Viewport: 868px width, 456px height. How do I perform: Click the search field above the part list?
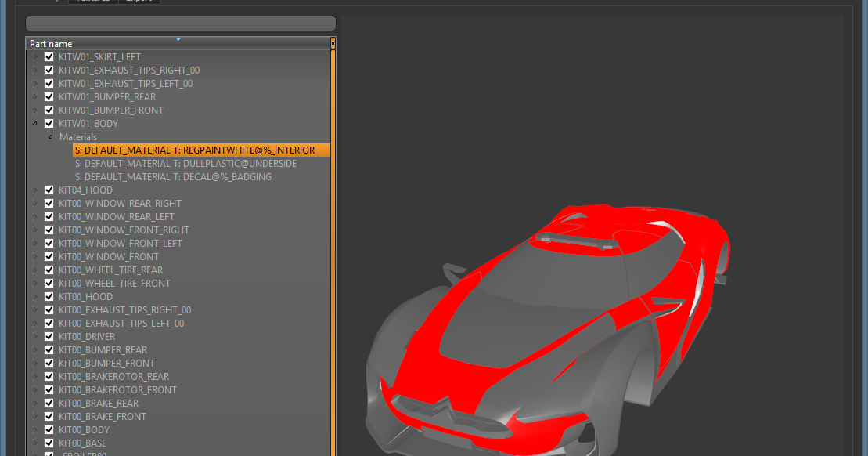(x=179, y=23)
